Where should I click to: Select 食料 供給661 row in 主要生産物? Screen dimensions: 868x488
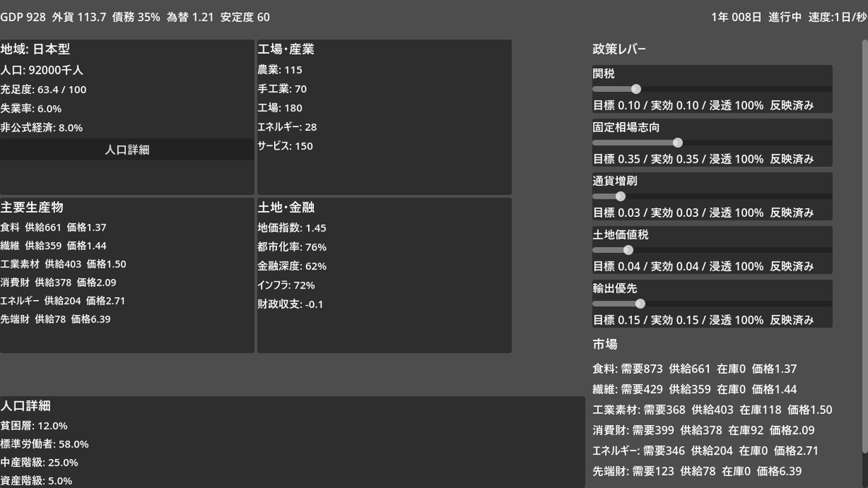tap(54, 227)
